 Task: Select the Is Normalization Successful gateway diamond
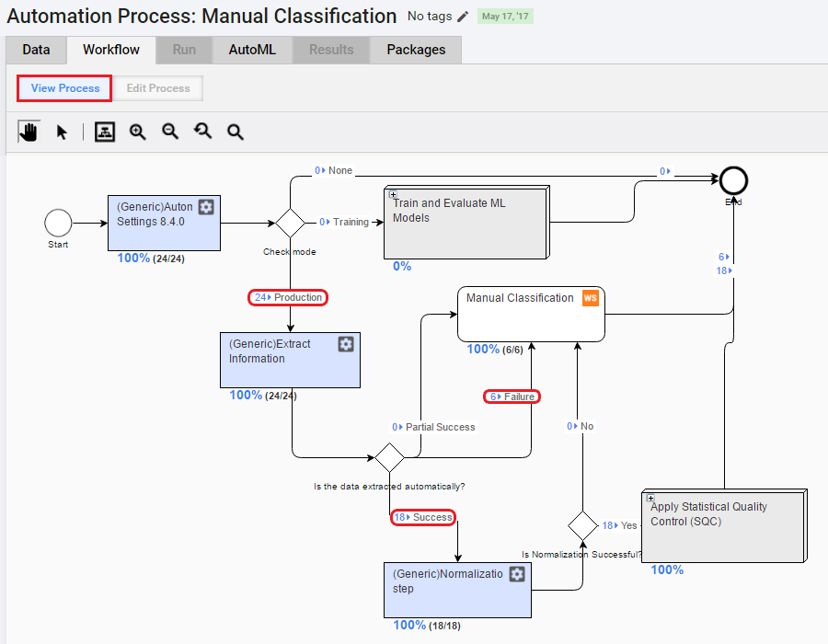point(582,525)
